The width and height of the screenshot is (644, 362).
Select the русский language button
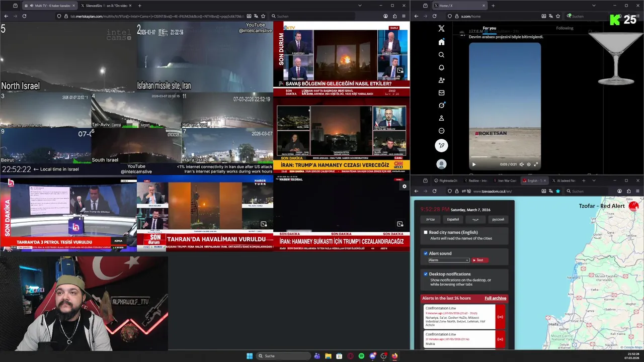click(x=498, y=219)
